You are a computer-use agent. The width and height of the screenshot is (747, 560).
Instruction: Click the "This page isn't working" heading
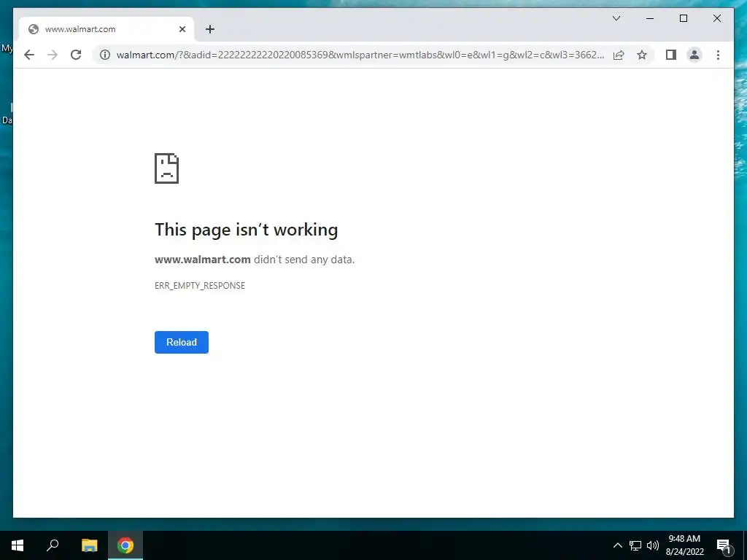click(x=247, y=230)
